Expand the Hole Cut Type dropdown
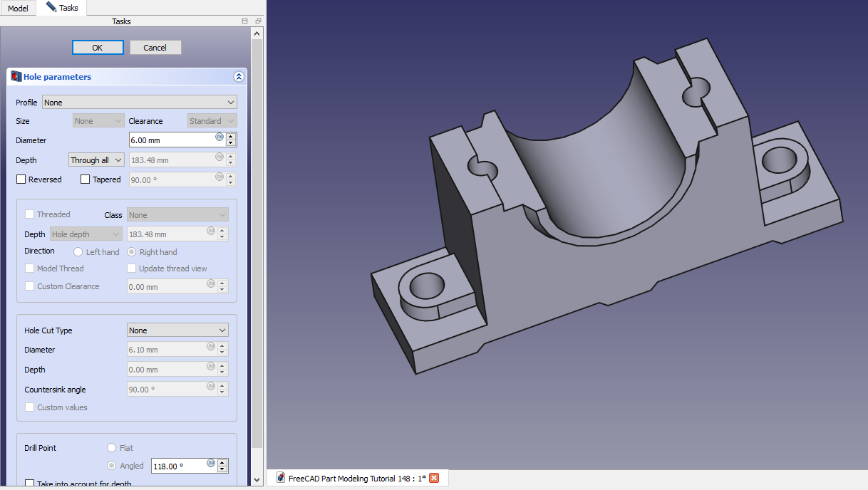This screenshot has width=868, height=490. coord(177,330)
